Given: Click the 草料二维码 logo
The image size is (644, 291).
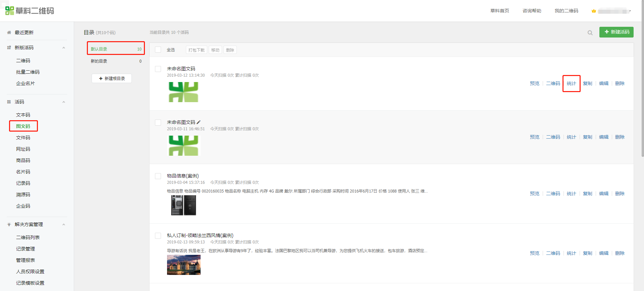Looking at the screenshot, I should pyautogui.click(x=30, y=11).
